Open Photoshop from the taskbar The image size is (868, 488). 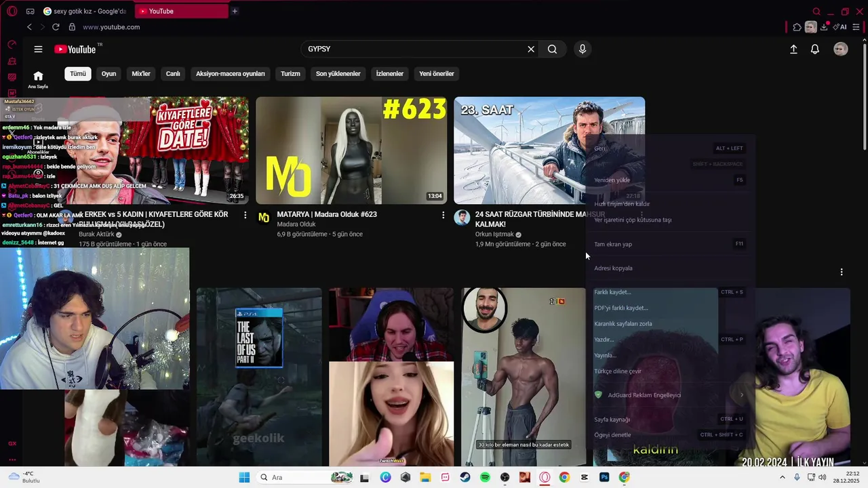click(x=604, y=477)
